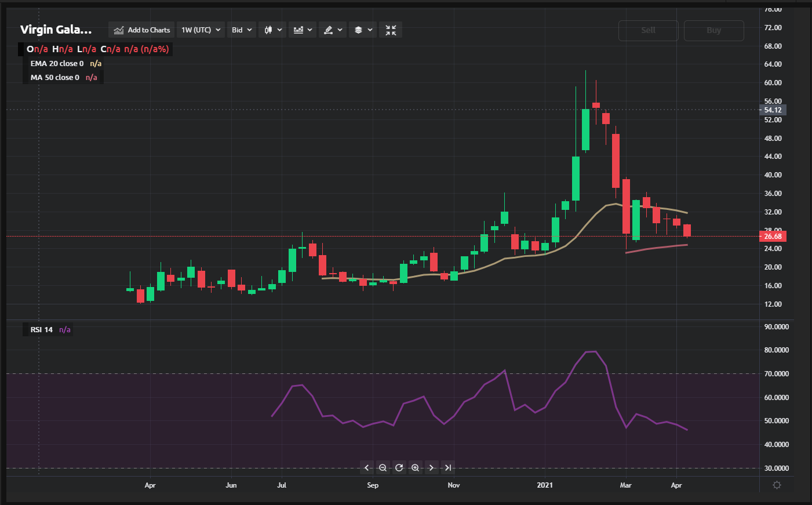Click the 70.0000 RSI axis level
812x505 pixels.
click(777, 374)
